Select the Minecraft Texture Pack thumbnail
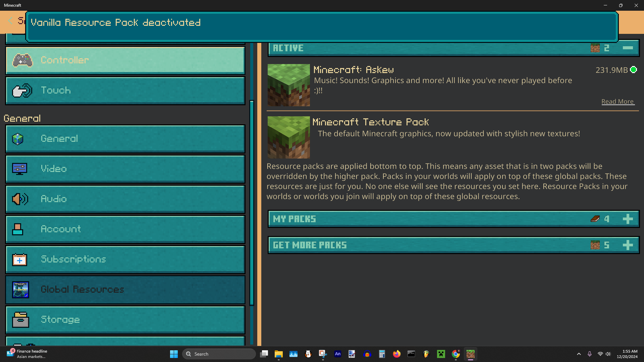Viewport: 644px width, 362px height. pyautogui.click(x=288, y=137)
